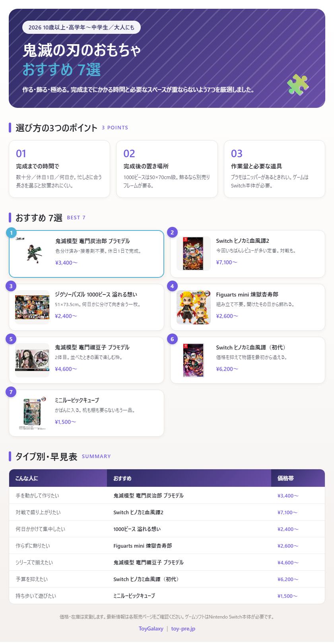Click the ToyGalaxy footer link
This screenshot has height=644, width=334.
151,629
